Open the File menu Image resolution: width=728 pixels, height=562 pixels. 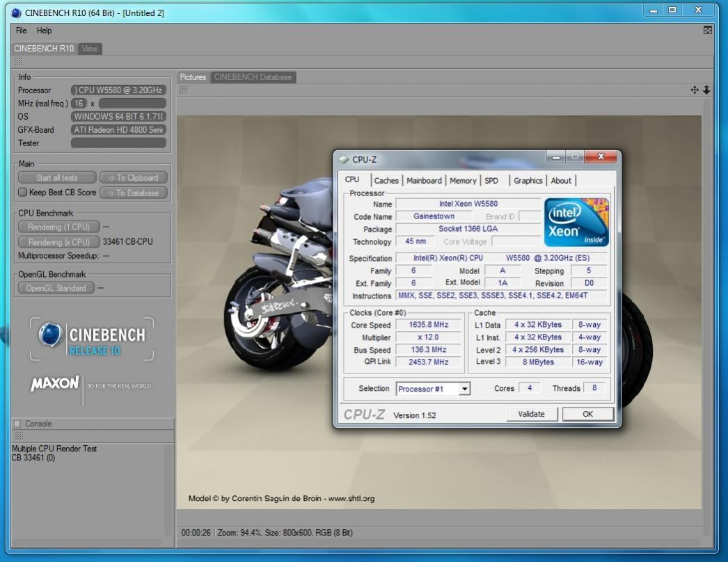pos(22,31)
